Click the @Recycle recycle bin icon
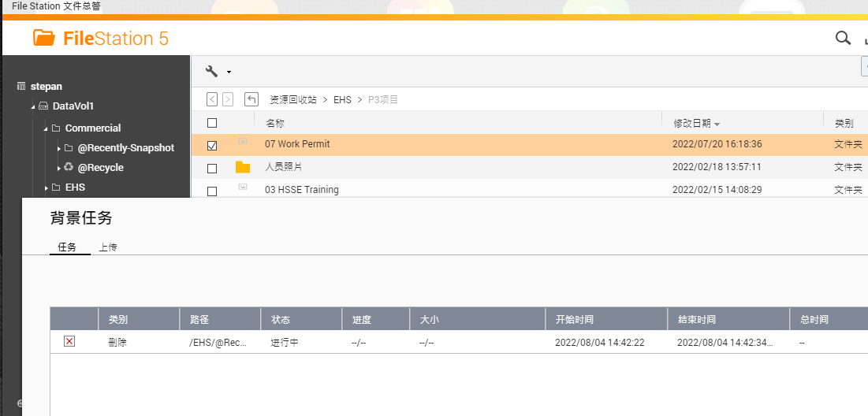The height and width of the screenshot is (416, 868). 69,166
